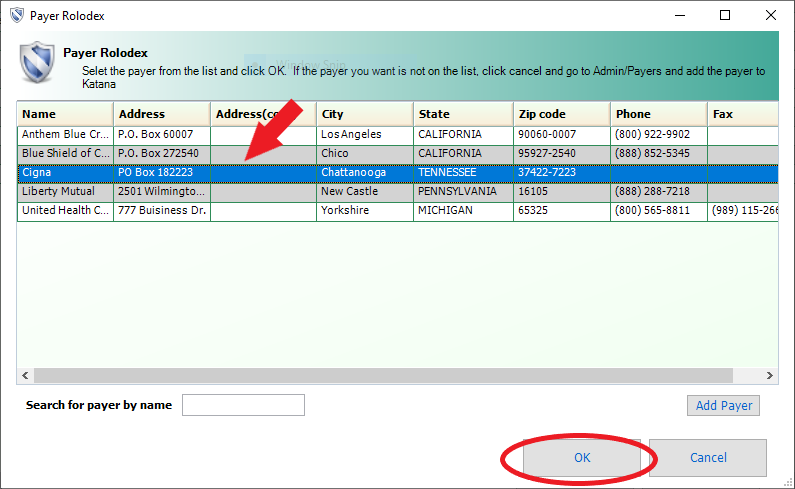This screenshot has height=489, width=795.
Task: Sort by the Zip code column header
Action: (x=562, y=114)
